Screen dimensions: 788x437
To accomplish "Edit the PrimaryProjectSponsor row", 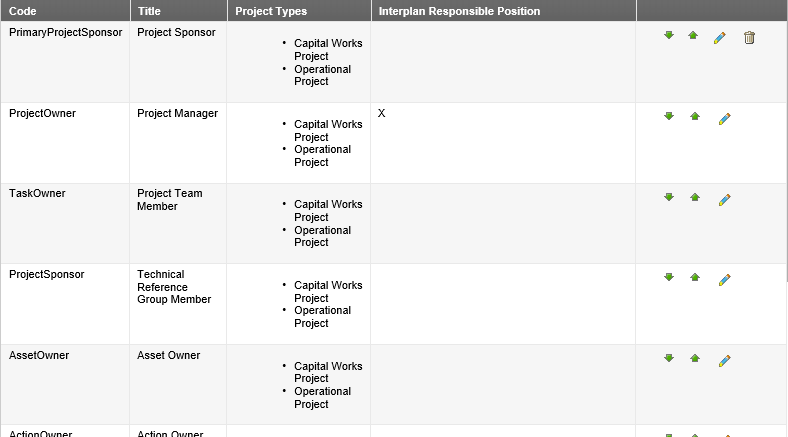I will tap(720, 38).
